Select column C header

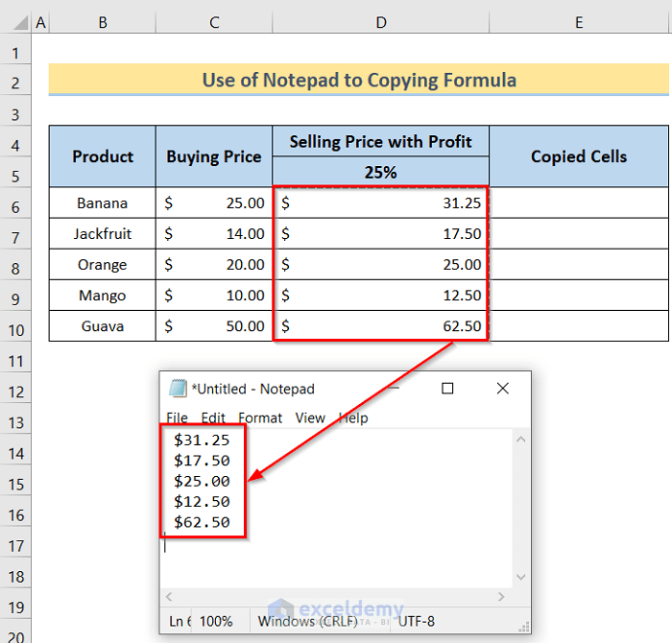click(214, 22)
